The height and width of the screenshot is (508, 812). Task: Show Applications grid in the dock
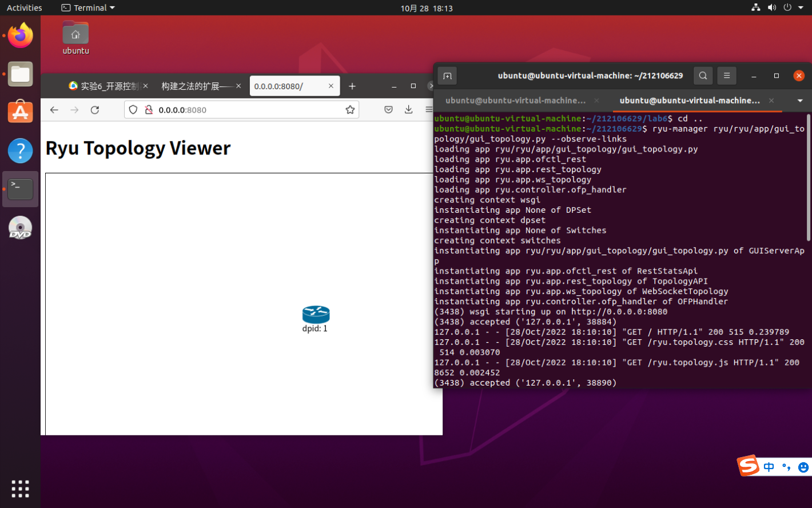tap(21, 489)
